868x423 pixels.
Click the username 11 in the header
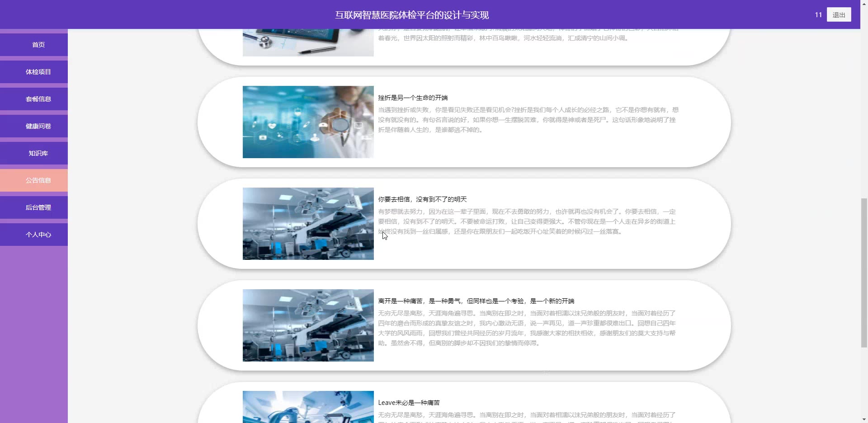pyautogui.click(x=818, y=15)
